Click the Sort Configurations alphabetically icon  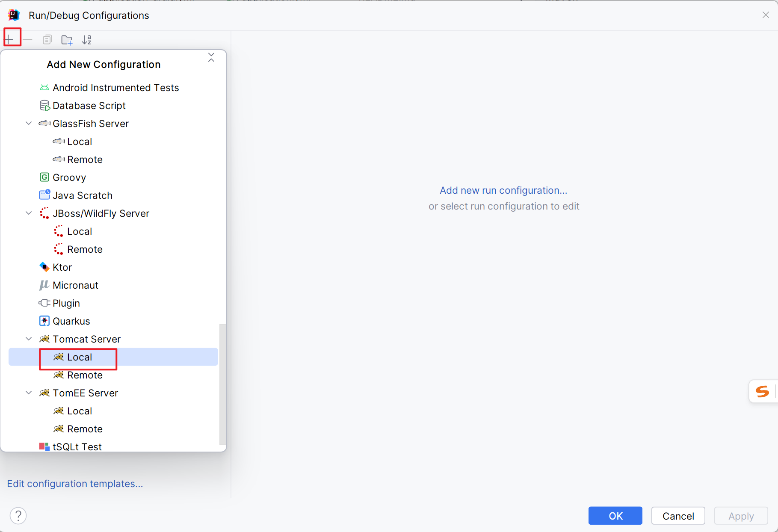coord(87,40)
